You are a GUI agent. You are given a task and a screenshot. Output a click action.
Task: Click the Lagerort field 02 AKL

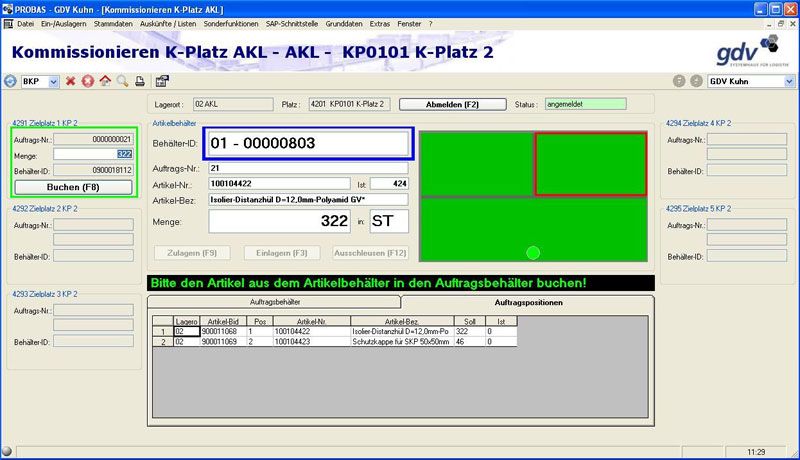point(233,104)
